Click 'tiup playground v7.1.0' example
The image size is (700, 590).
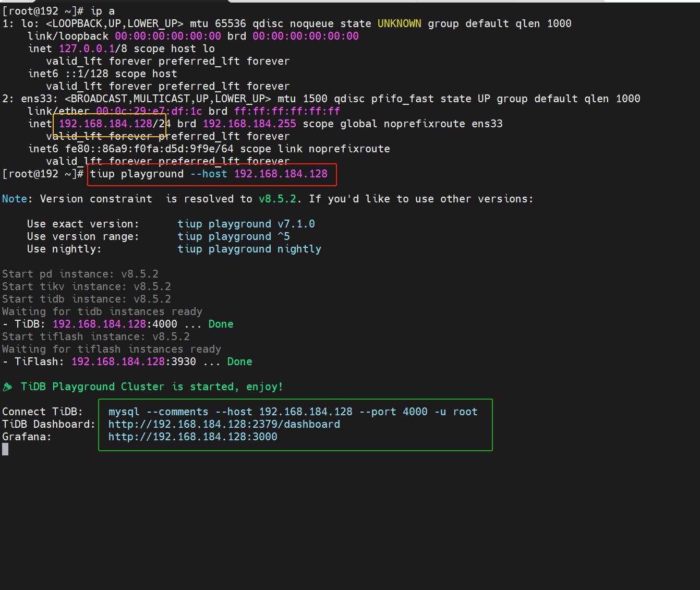(246, 224)
